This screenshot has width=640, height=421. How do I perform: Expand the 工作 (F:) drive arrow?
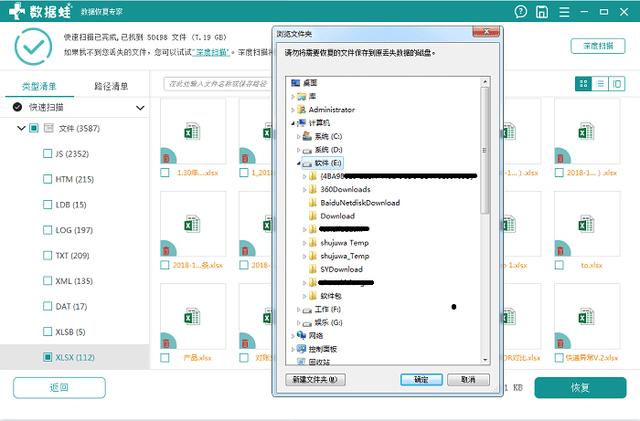click(x=298, y=310)
